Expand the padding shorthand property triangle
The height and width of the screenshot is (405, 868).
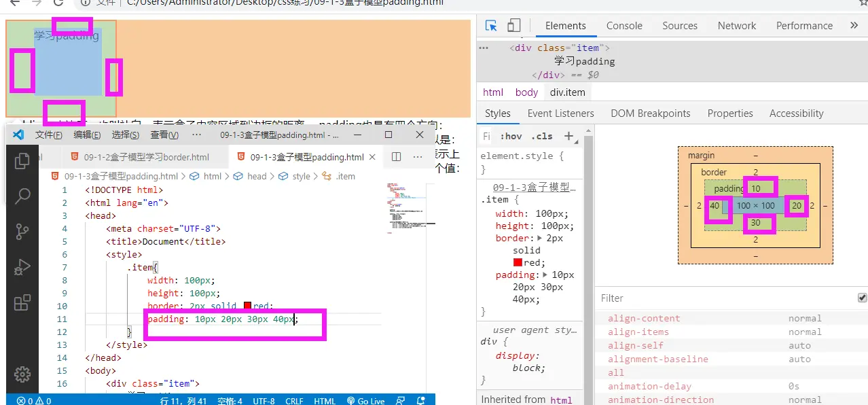[545, 275]
